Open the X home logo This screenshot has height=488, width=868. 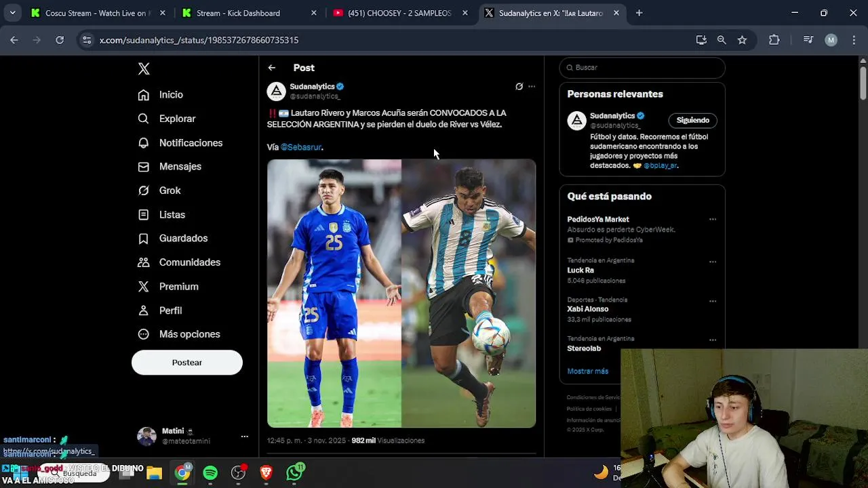click(x=144, y=68)
